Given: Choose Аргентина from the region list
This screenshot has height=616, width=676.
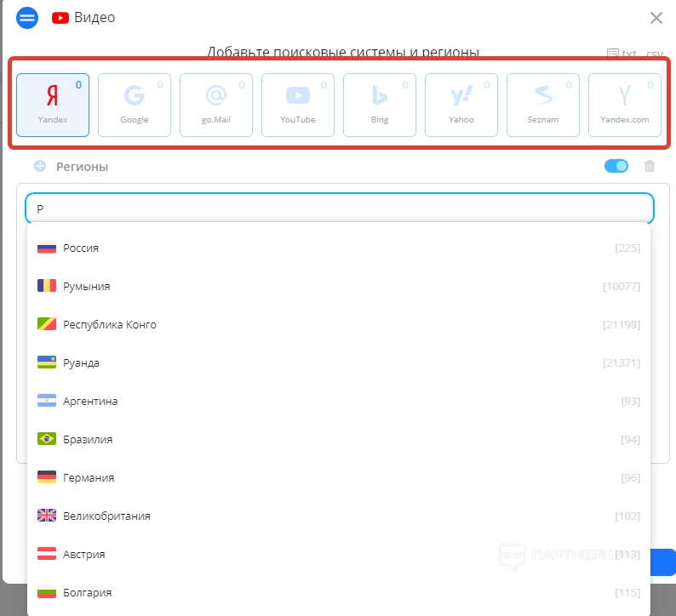Looking at the screenshot, I should click(339, 401).
